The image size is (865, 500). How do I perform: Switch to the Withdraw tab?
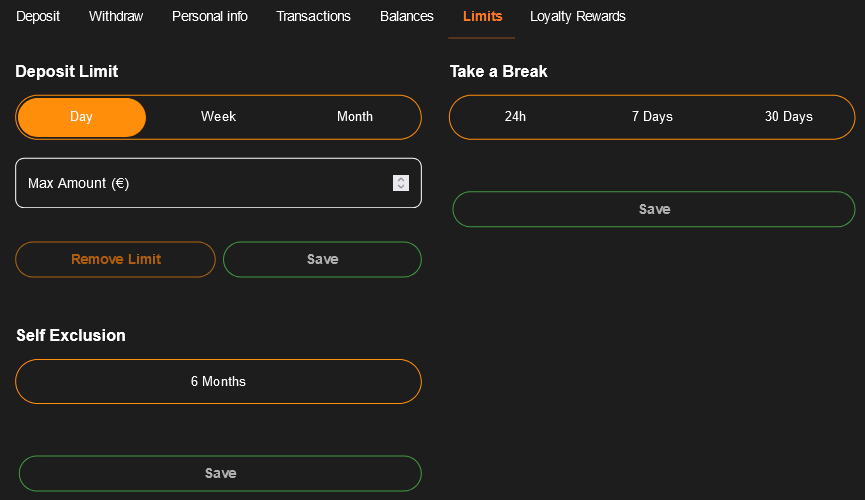pos(116,17)
